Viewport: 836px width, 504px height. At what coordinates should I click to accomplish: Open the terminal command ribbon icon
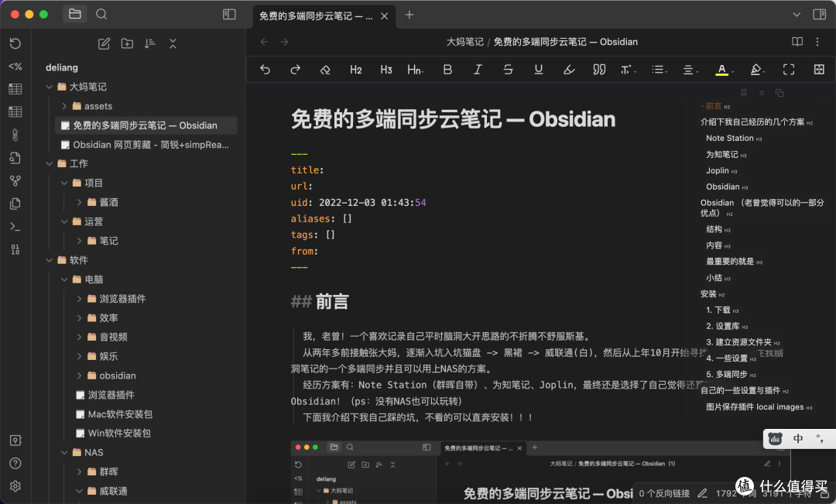15,227
